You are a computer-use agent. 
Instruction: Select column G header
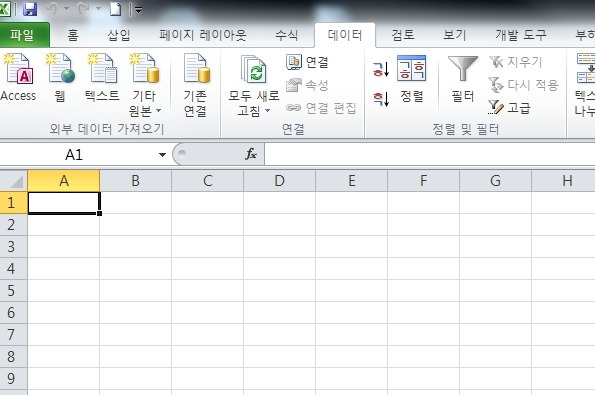(496, 181)
